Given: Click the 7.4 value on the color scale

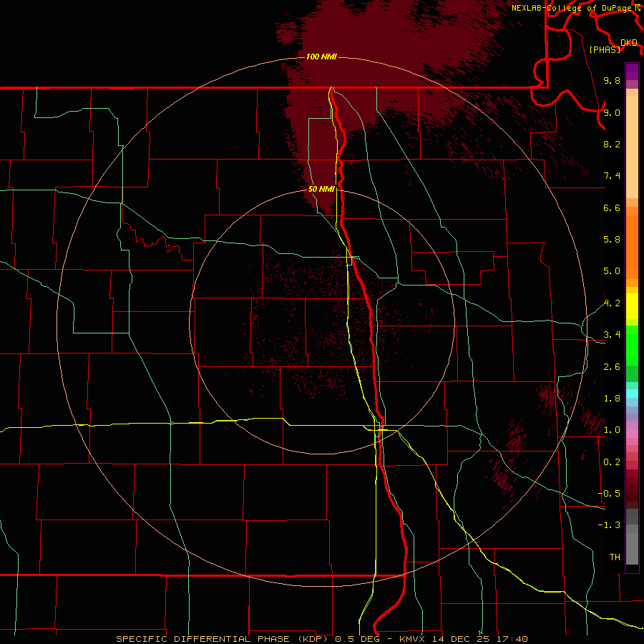Looking at the screenshot, I should [x=612, y=176].
